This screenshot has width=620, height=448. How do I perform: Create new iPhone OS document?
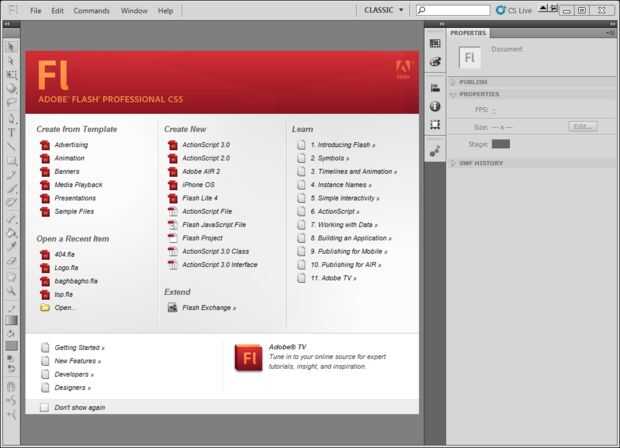(x=198, y=185)
